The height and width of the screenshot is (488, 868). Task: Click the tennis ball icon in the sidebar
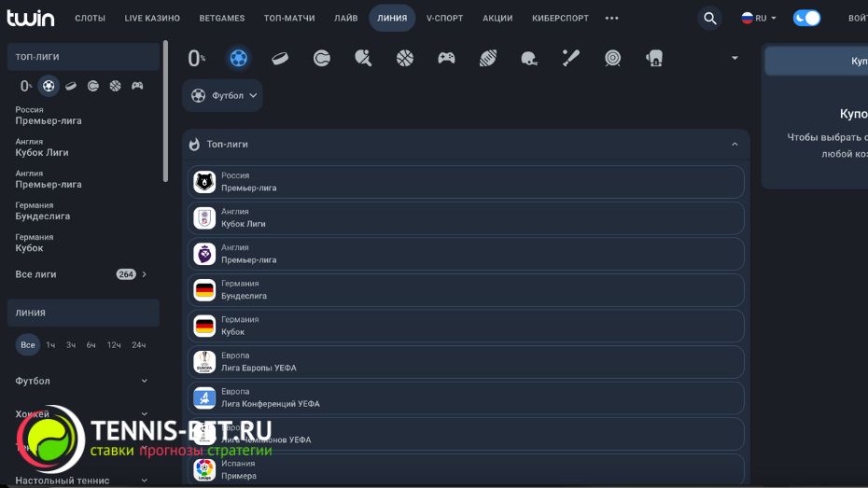tap(93, 86)
